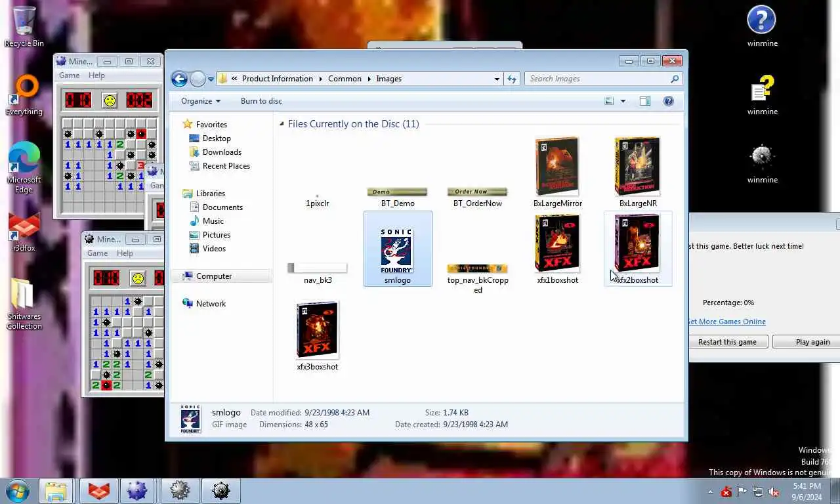Show hidden tray icons arrow
840x504 pixels.
point(710,492)
